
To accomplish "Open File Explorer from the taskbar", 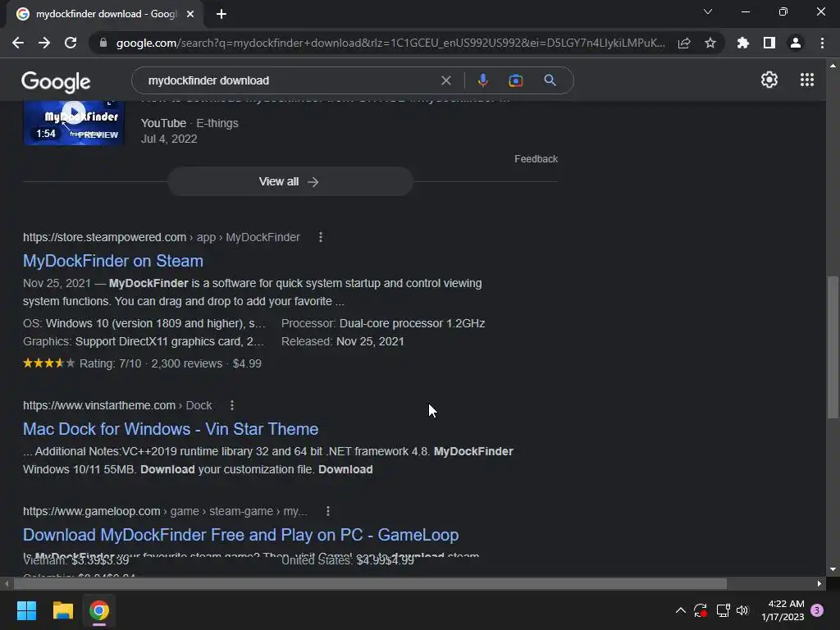I will [62, 610].
